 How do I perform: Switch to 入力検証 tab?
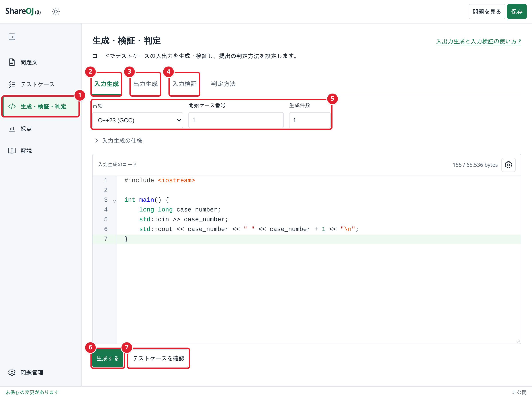tap(184, 84)
